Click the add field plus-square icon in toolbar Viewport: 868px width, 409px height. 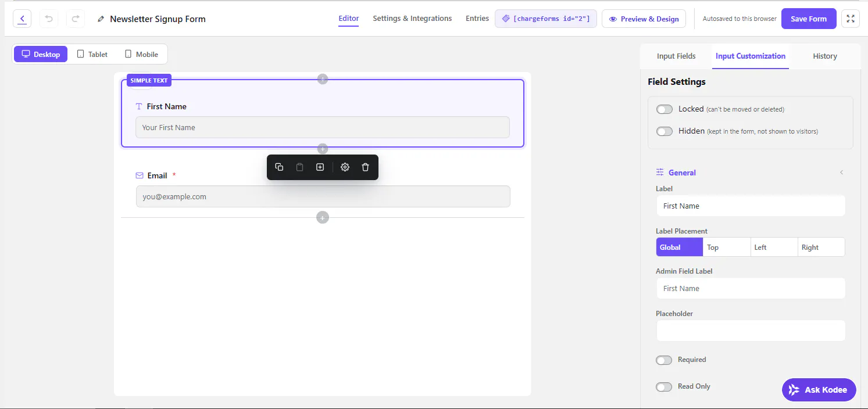[x=320, y=167]
